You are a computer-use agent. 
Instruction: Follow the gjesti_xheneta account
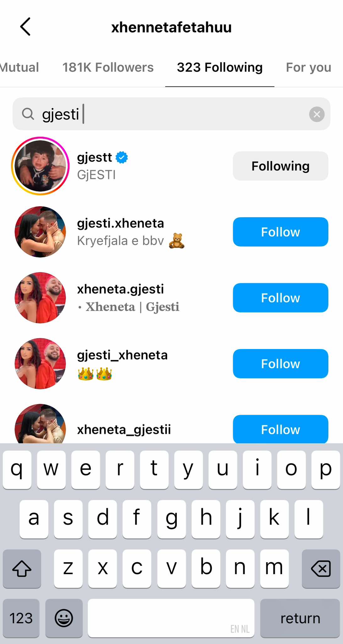(280, 364)
